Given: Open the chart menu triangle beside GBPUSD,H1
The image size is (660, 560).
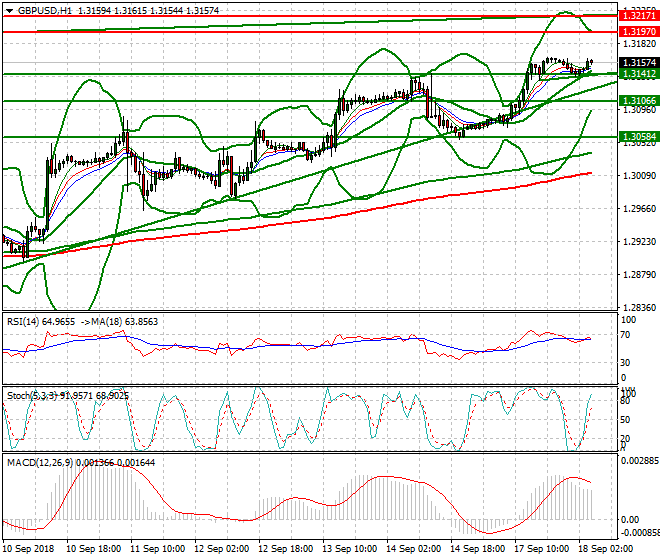Looking at the screenshot, I should (9, 11).
